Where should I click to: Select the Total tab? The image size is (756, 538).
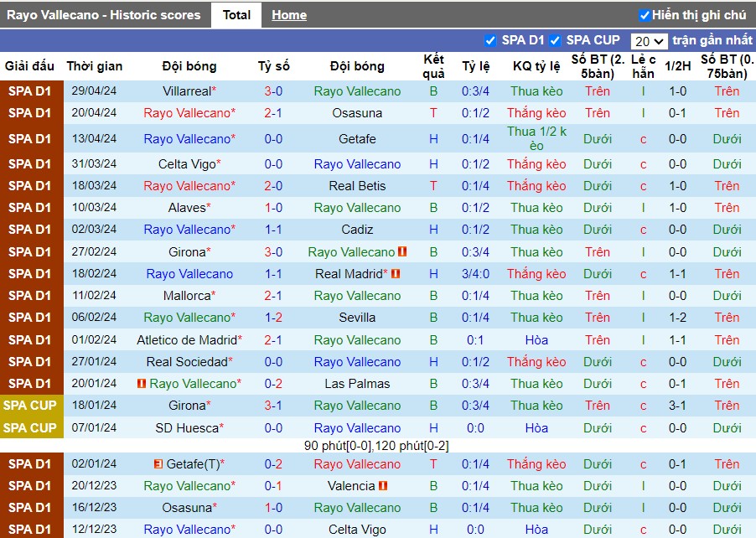pyautogui.click(x=236, y=15)
